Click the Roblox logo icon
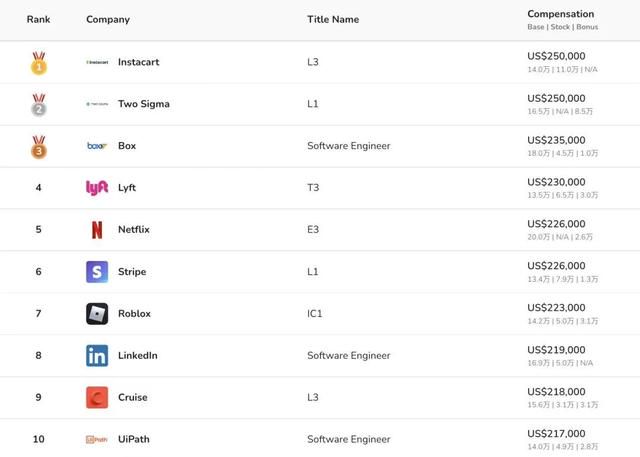 tap(97, 314)
